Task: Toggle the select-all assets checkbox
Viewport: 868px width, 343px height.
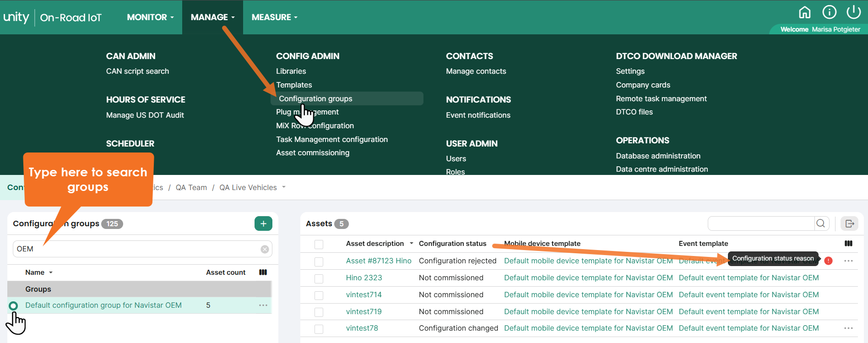Action: point(319,245)
